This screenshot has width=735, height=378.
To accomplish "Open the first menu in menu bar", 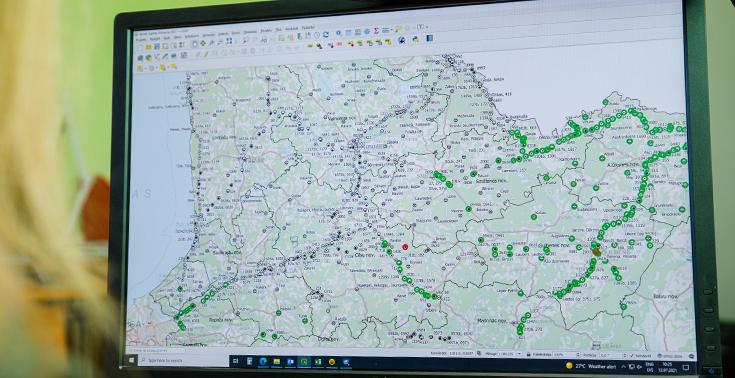I will pyautogui.click(x=141, y=39).
